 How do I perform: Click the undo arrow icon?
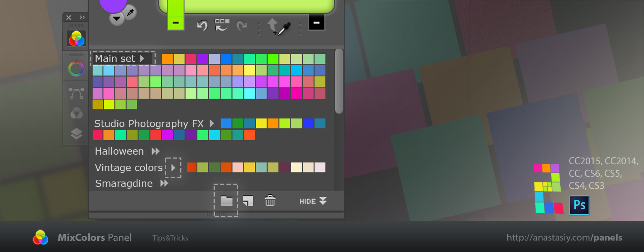[202, 25]
